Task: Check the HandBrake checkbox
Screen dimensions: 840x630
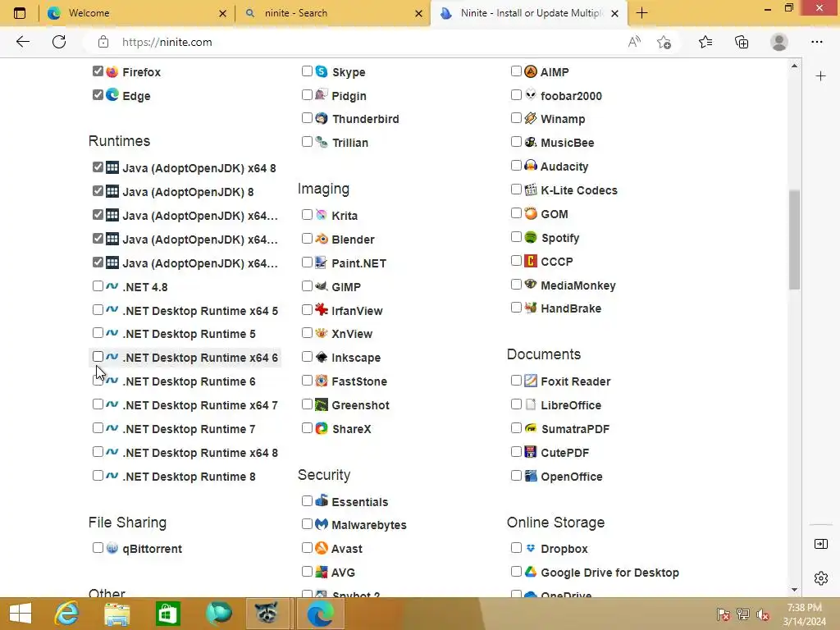Action: tap(516, 307)
